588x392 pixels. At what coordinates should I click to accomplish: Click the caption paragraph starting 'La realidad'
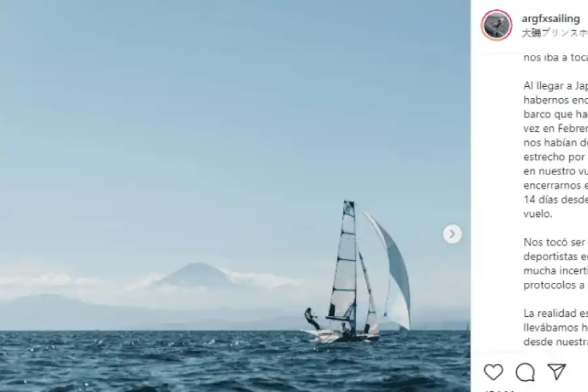click(556, 327)
